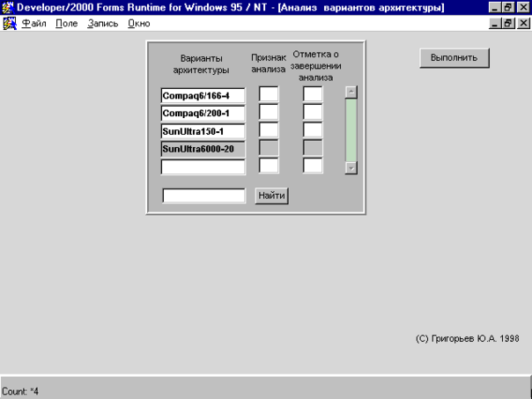Click the Count: *4 status bar text

click(x=20, y=391)
